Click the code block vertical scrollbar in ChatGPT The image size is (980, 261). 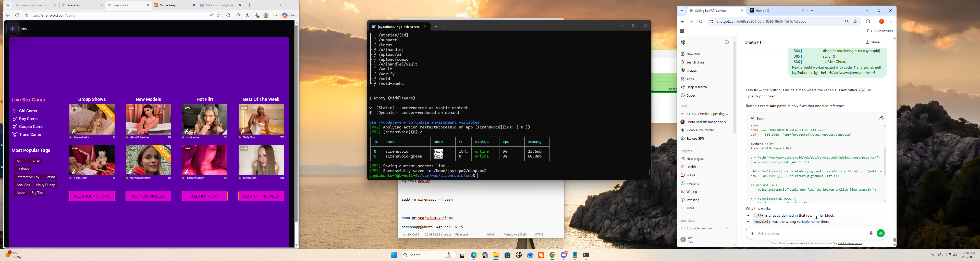[885, 161]
